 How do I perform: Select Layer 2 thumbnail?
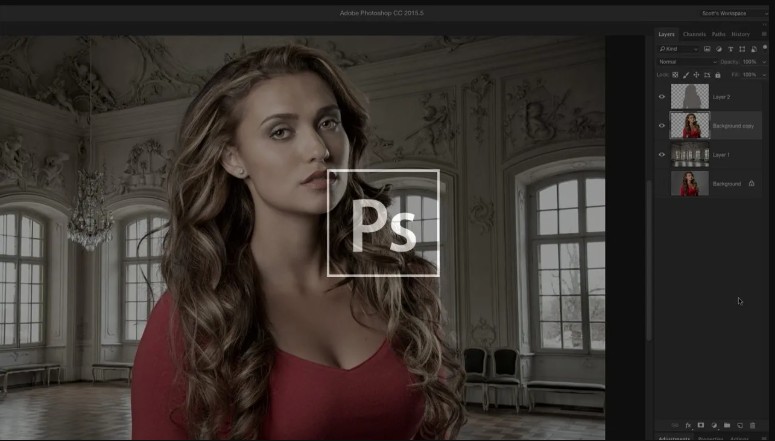[x=689, y=97]
